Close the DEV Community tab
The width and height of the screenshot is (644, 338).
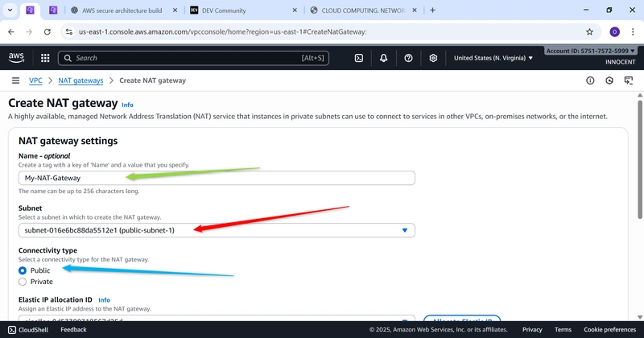click(x=295, y=10)
